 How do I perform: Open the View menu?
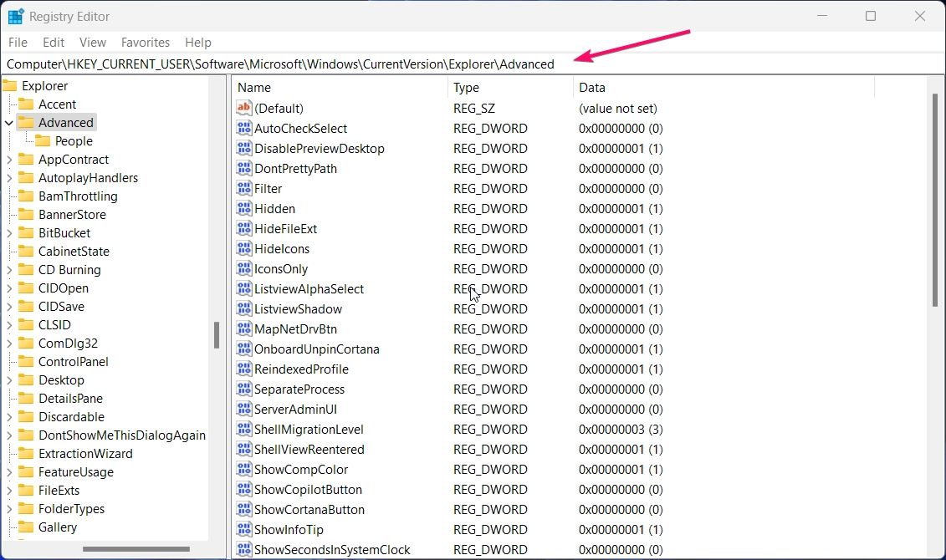tap(92, 42)
